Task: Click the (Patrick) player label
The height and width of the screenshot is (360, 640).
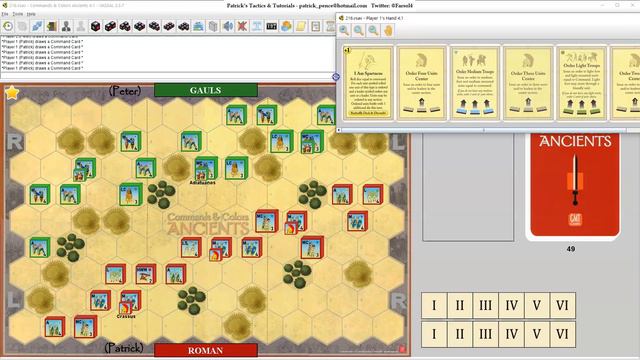Action: click(124, 347)
